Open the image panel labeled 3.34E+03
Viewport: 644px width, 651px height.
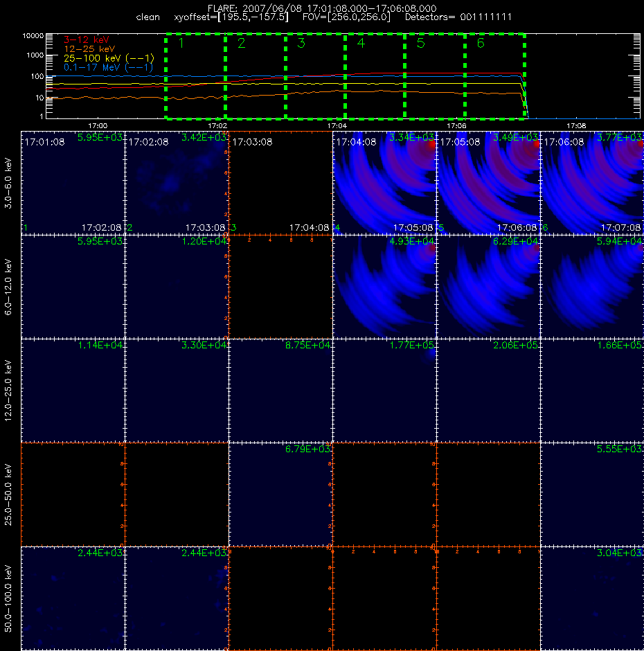point(384,183)
